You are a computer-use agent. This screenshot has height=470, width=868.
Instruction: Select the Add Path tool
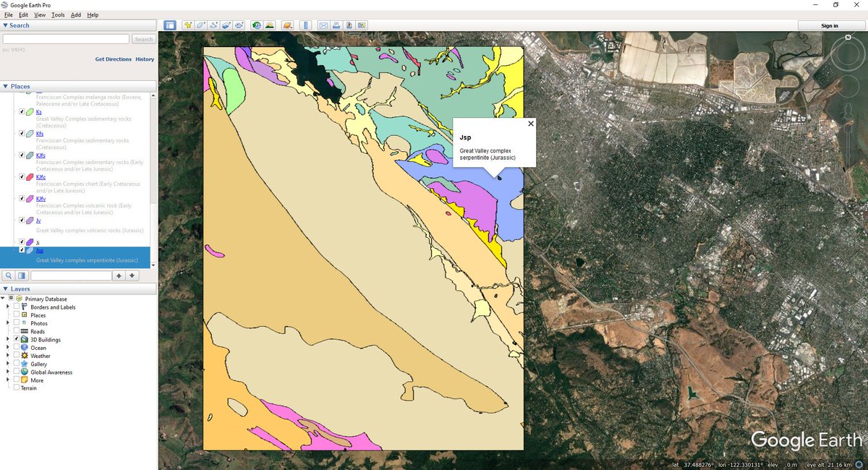(213, 25)
